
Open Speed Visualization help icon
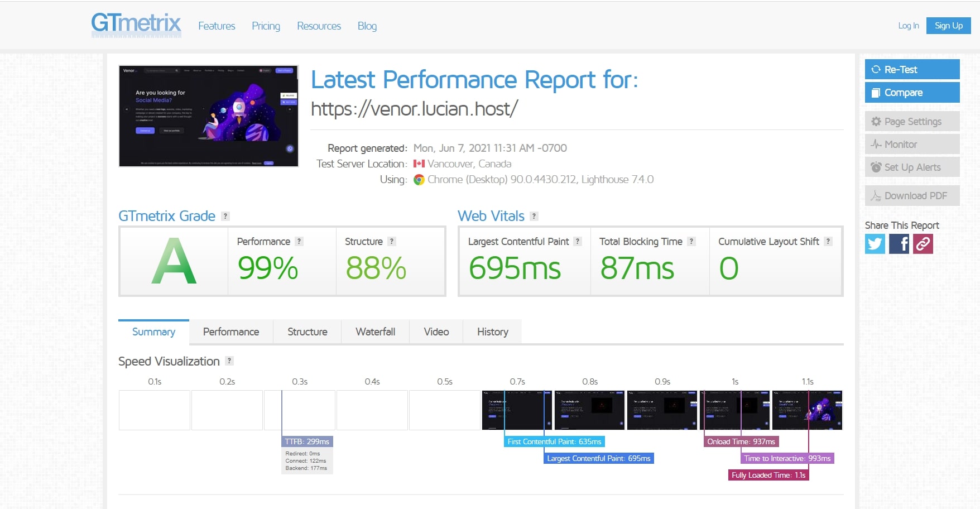click(229, 361)
